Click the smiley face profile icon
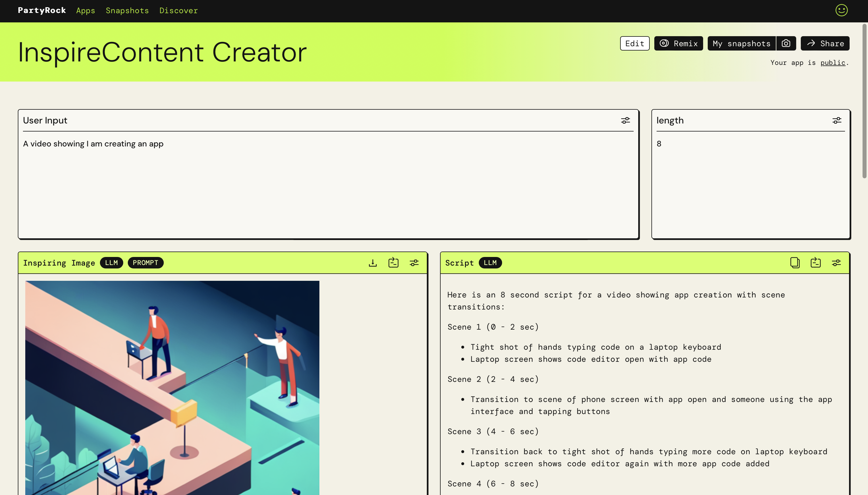This screenshot has width=868, height=495. [x=842, y=10]
